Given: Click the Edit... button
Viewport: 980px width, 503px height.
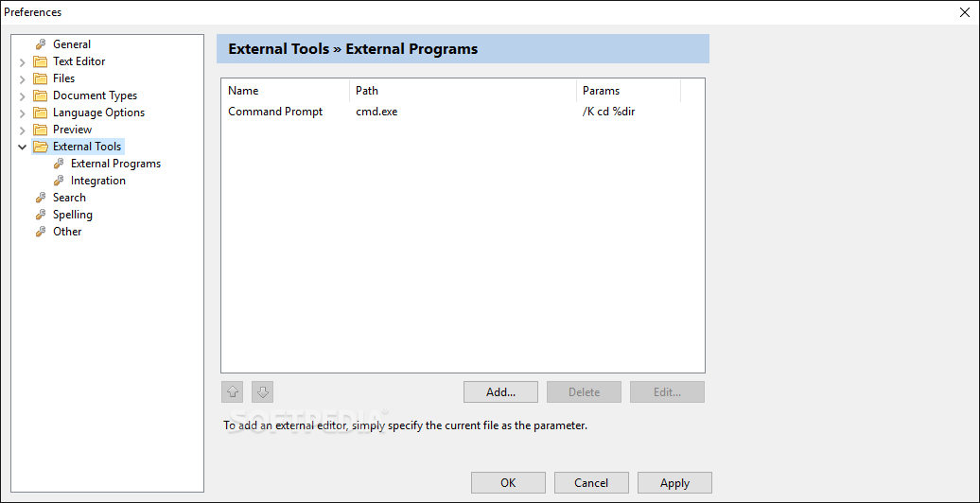Looking at the screenshot, I should 667,392.
